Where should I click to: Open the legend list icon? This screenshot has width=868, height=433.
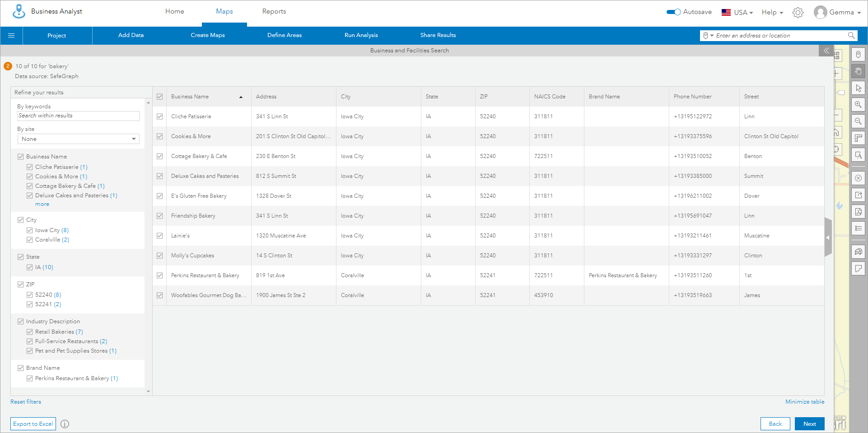[x=858, y=228]
